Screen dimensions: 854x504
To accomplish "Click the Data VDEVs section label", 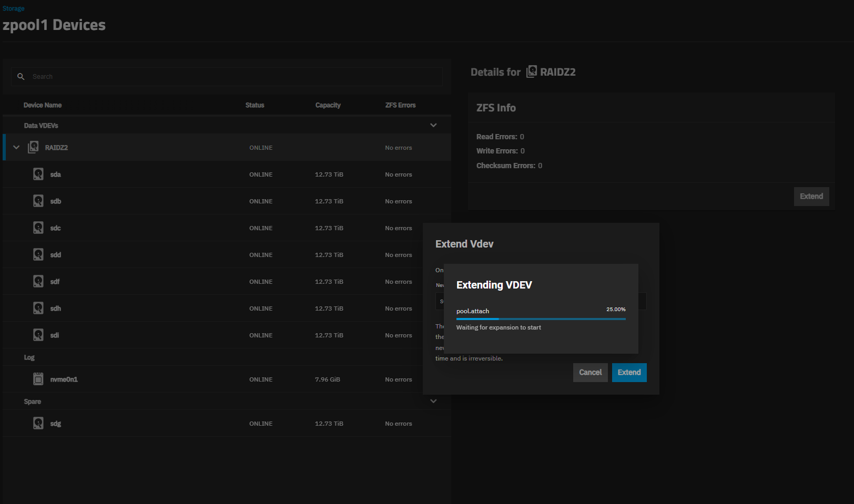I will point(41,126).
